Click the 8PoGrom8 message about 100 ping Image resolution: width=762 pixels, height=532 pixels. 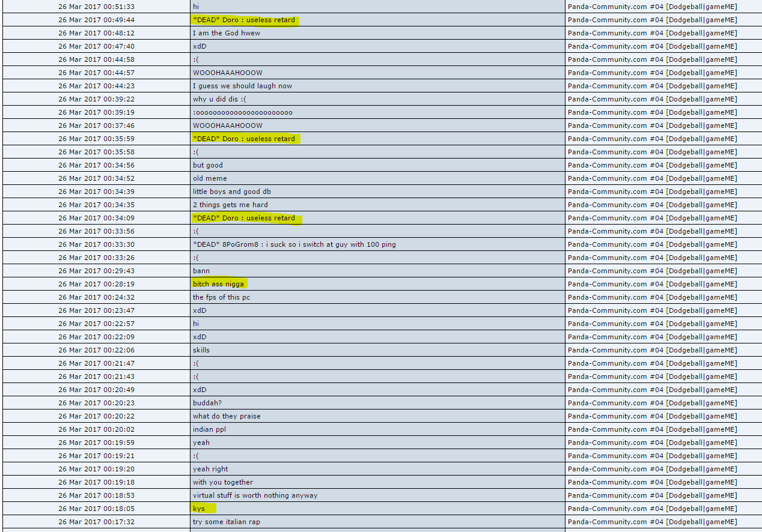[294, 244]
